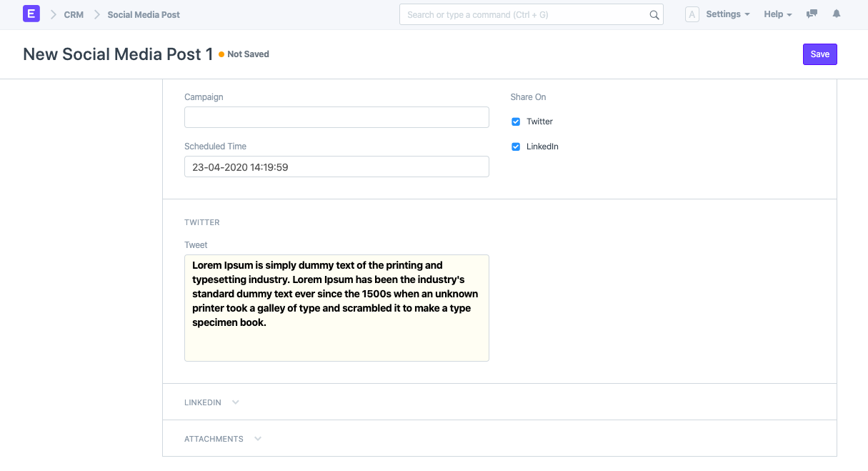
Task: Click the user avatar 'A' icon
Action: (692, 14)
